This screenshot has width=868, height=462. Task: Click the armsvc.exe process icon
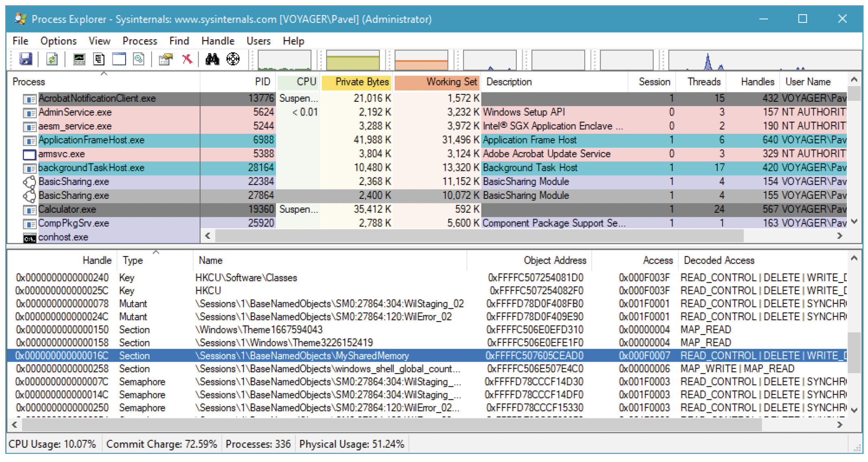click(29, 154)
